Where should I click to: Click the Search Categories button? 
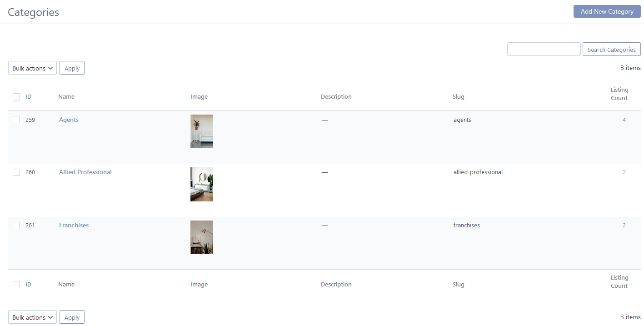[x=611, y=50]
